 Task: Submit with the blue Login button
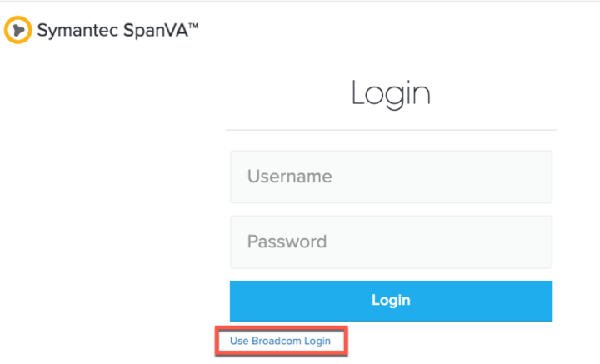tap(391, 301)
